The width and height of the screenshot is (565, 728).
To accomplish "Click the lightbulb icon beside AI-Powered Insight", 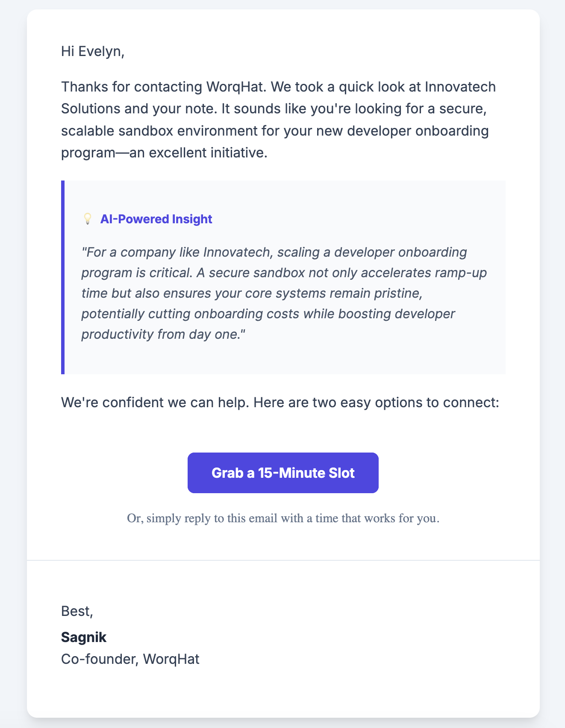I will 87,219.
